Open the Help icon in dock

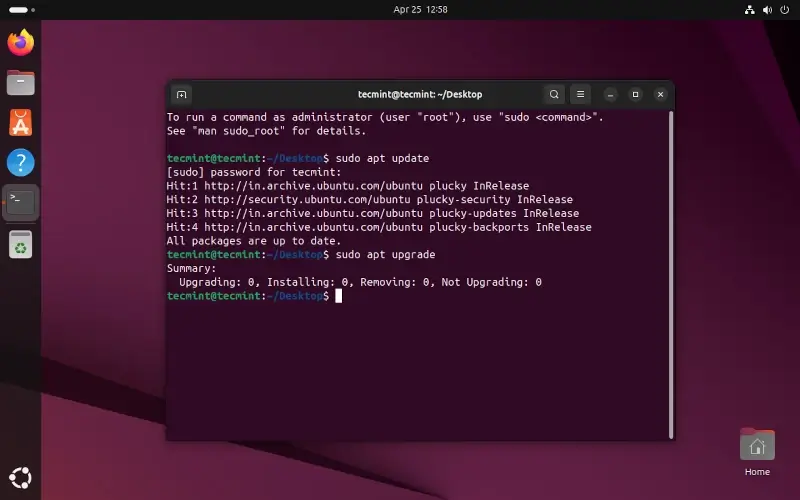pyautogui.click(x=20, y=162)
